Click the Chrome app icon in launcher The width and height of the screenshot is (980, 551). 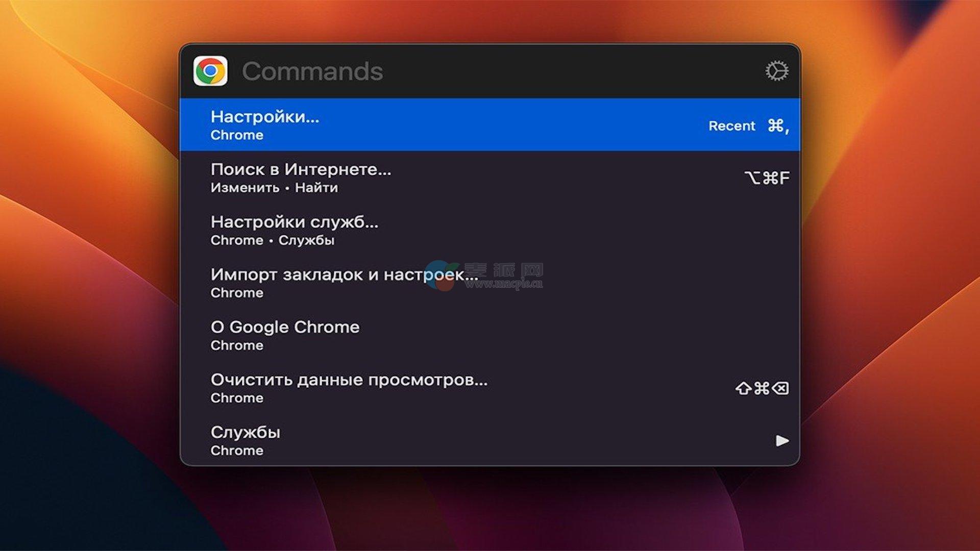(210, 71)
